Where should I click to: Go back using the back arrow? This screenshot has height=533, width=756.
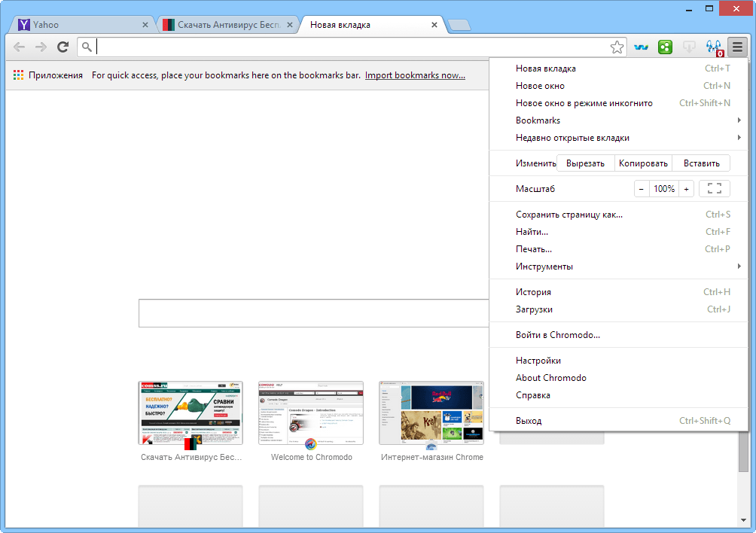(x=20, y=47)
